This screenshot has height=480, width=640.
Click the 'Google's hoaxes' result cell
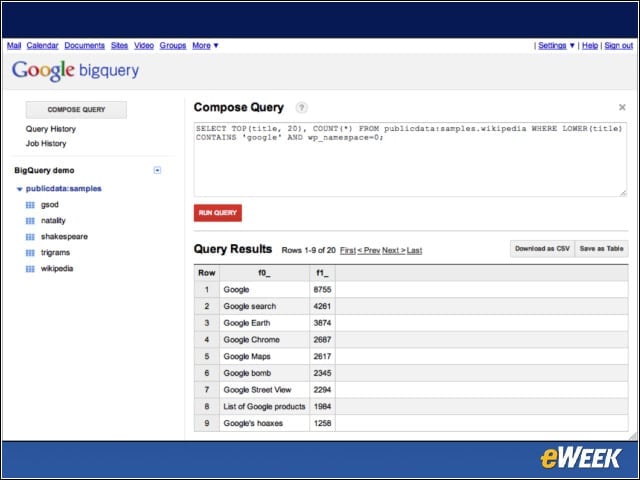pos(264,423)
